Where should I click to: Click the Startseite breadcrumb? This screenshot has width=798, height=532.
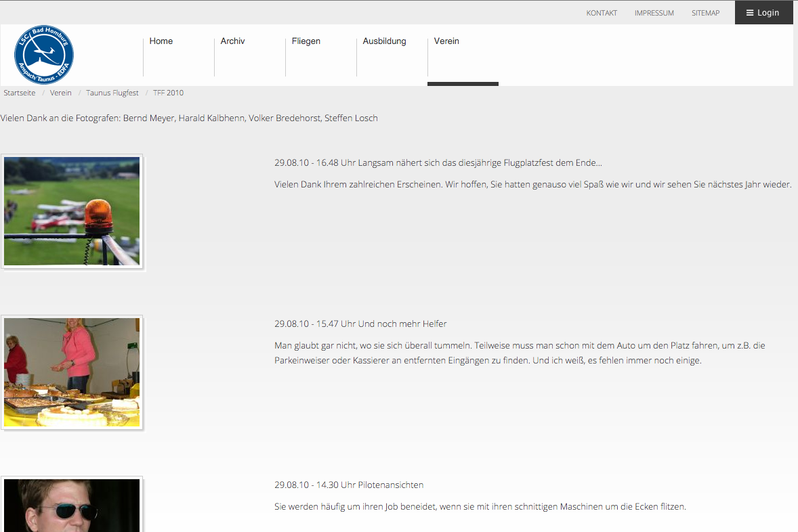[x=20, y=93]
